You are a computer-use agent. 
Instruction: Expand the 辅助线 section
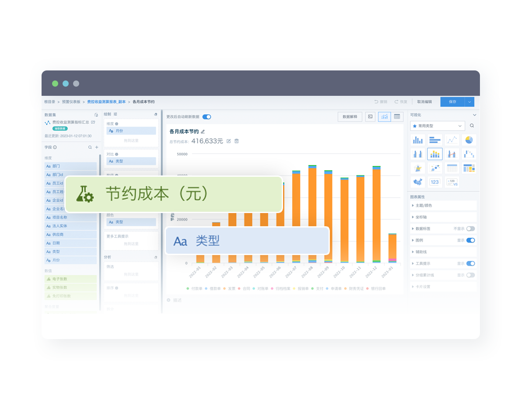[x=443, y=252]
